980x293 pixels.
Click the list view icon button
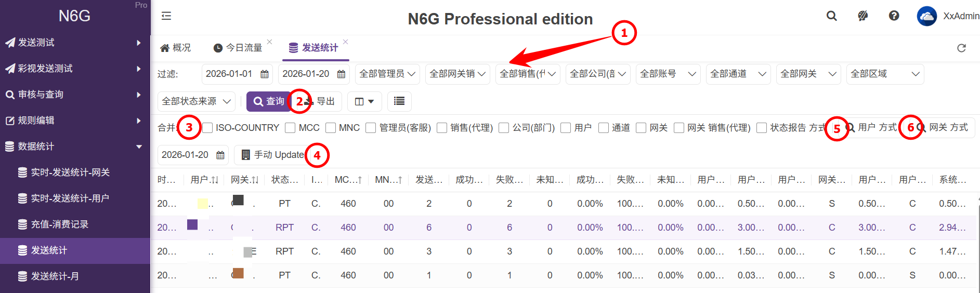[x=399, y=101]
